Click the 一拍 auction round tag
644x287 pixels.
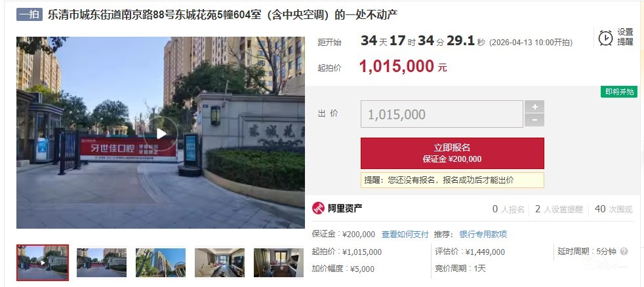pyautogui.click(x=30, y=15)
